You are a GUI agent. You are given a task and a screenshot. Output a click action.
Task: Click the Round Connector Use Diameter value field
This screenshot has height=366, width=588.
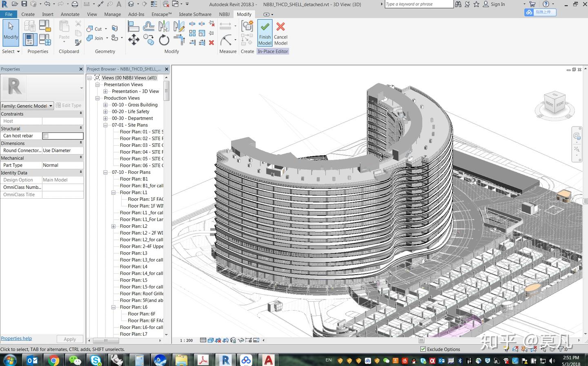[63, 151]
